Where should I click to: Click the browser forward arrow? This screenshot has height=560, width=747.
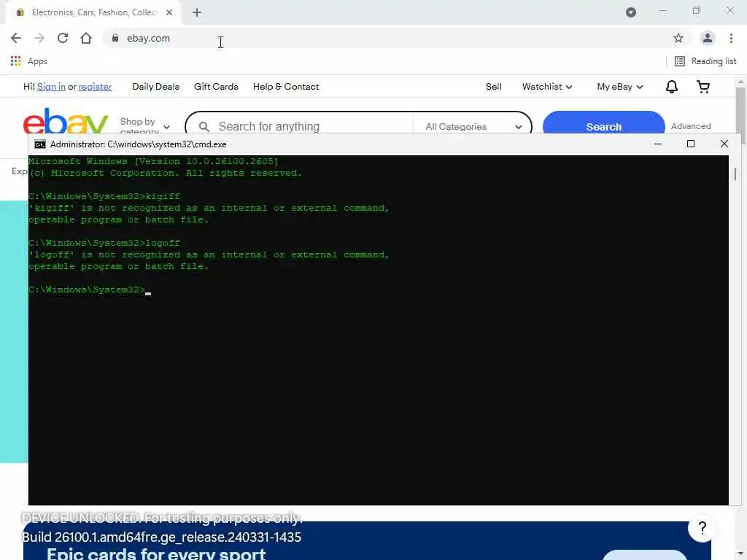39,38
